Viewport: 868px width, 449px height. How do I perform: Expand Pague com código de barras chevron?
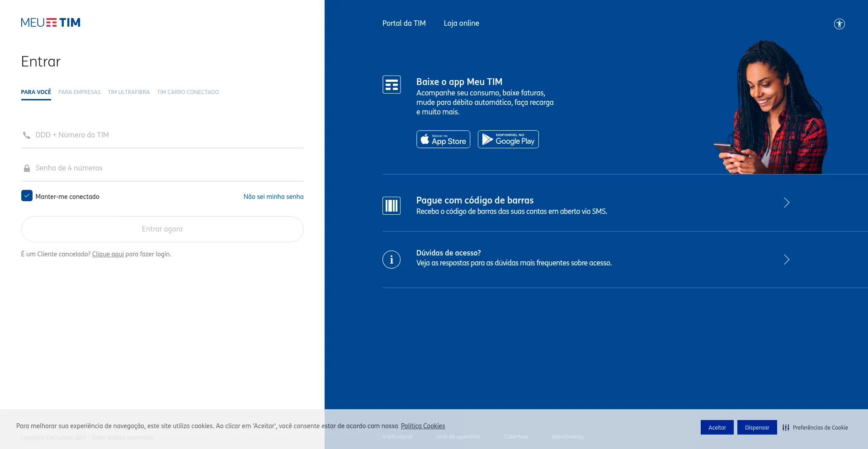(x=787, y=203)
